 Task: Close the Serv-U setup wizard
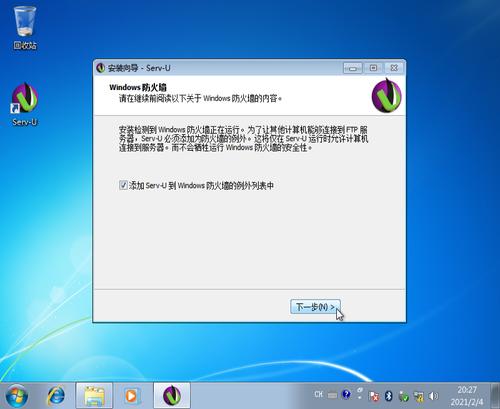pos(394,68)
